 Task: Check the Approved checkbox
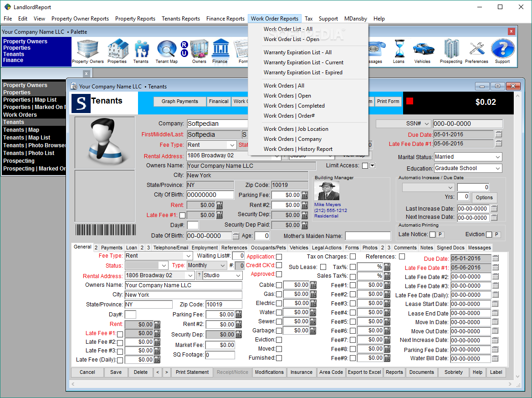[279, 274]
